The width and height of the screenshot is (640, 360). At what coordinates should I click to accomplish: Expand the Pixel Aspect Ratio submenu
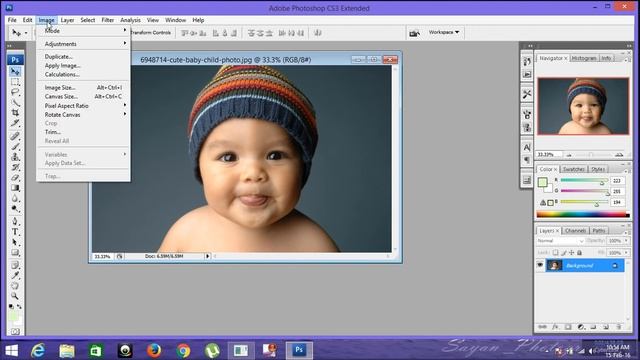[83, 106]
